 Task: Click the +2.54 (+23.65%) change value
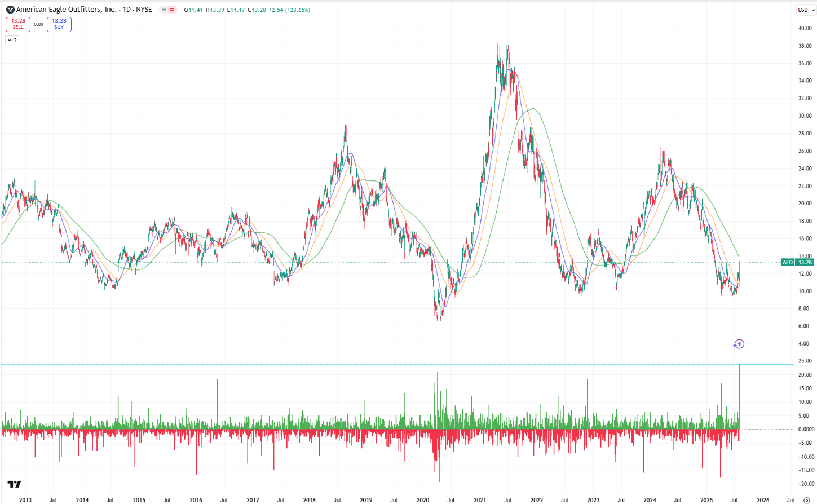click(289, 10)
